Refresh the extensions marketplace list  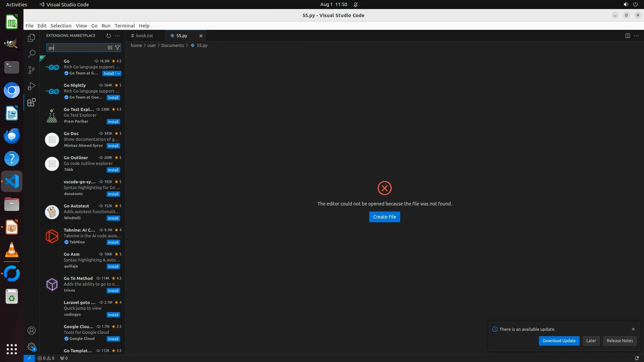click(108, 36)
